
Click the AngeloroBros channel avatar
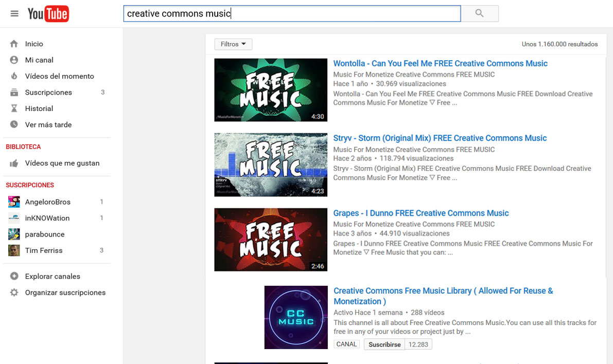(x=14, y=202)
